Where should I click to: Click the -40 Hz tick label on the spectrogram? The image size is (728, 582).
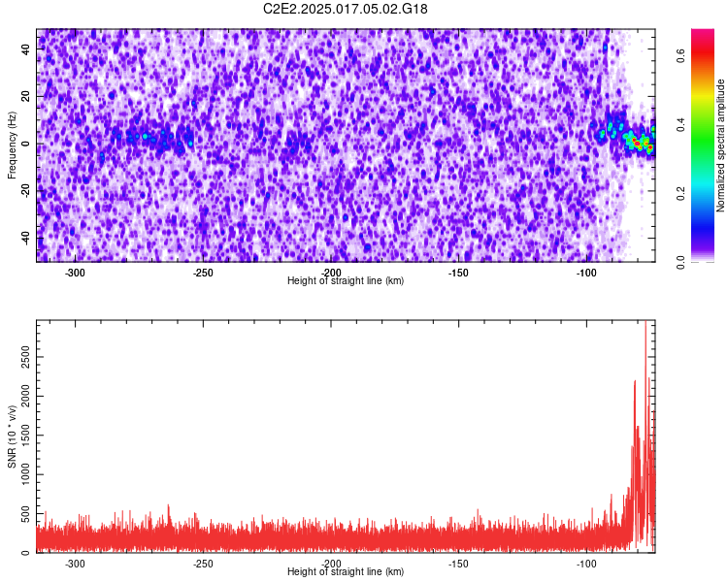pyautogui.click(x=26, y=238)
